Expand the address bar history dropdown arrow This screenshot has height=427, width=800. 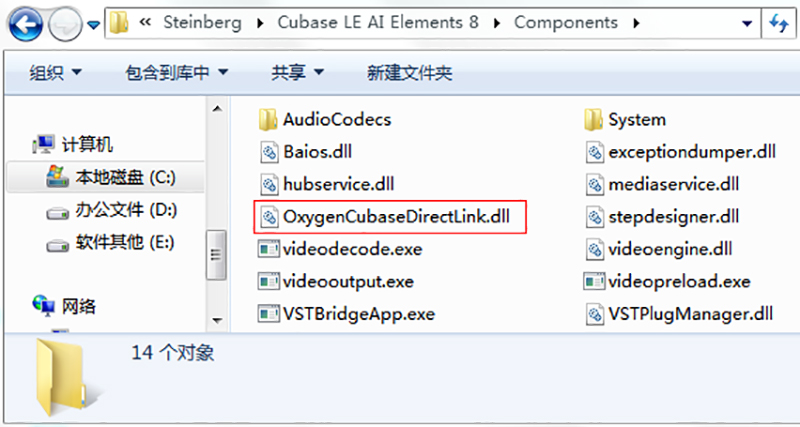(x=747, y=24)
